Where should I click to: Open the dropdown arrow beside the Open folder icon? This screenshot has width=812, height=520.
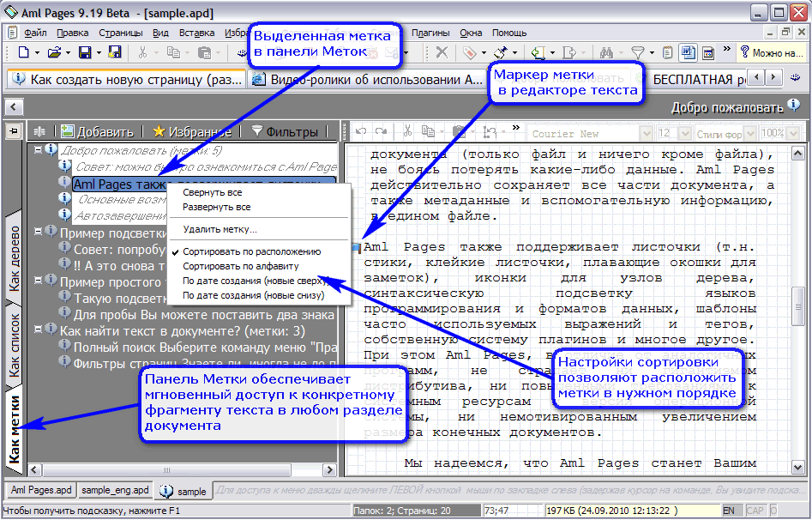pyautogui.click(x=68, y=52)
